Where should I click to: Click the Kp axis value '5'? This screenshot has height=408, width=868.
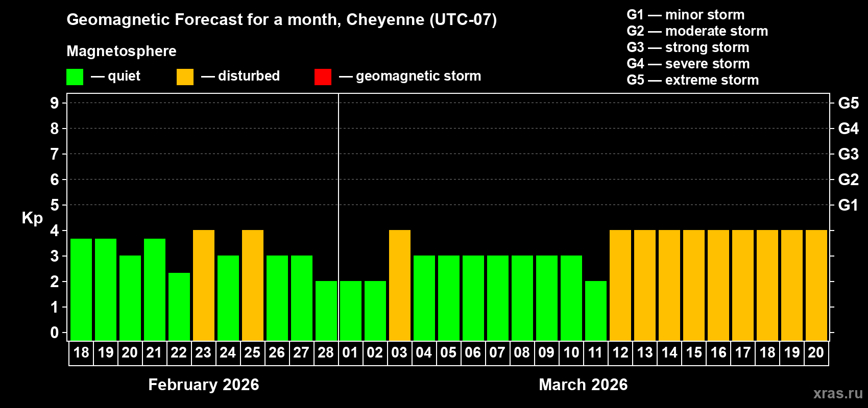[x=55, y=205]
